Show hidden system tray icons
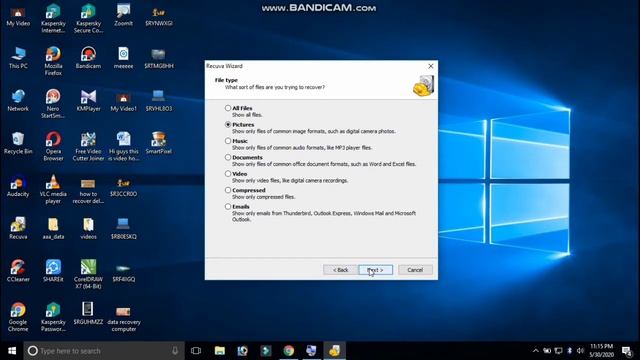The height and width of the screenshot is (360, 640). tap(536, 351)
